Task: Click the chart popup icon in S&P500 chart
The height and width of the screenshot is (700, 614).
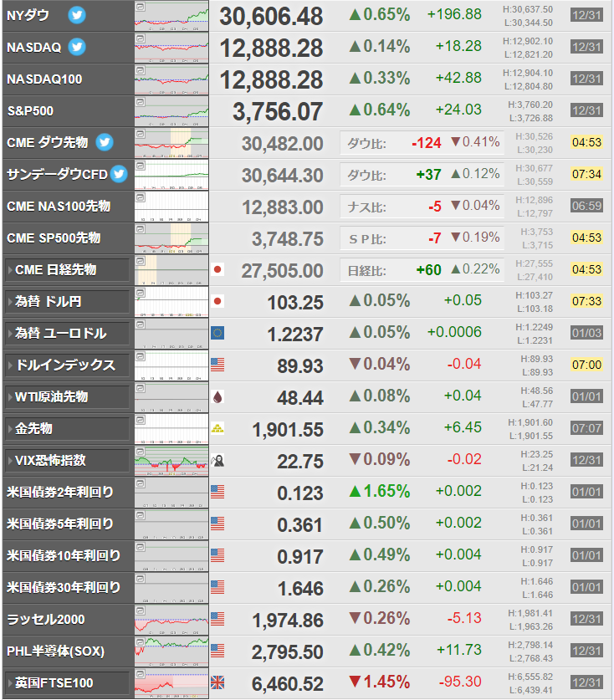Action: [x=141, y=102]
